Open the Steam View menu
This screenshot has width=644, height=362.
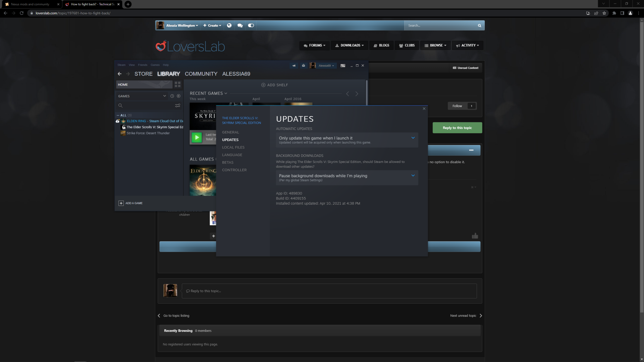click(x=131, y=65)
